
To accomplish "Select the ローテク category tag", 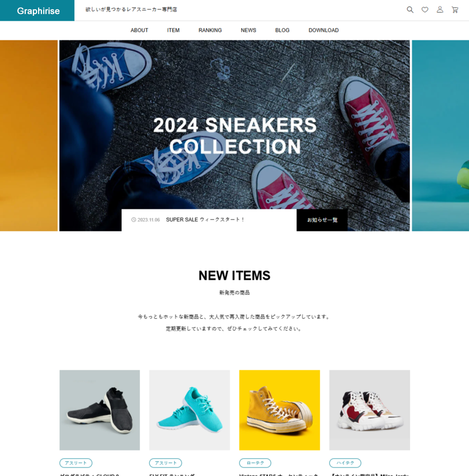I will click(255, 463).
